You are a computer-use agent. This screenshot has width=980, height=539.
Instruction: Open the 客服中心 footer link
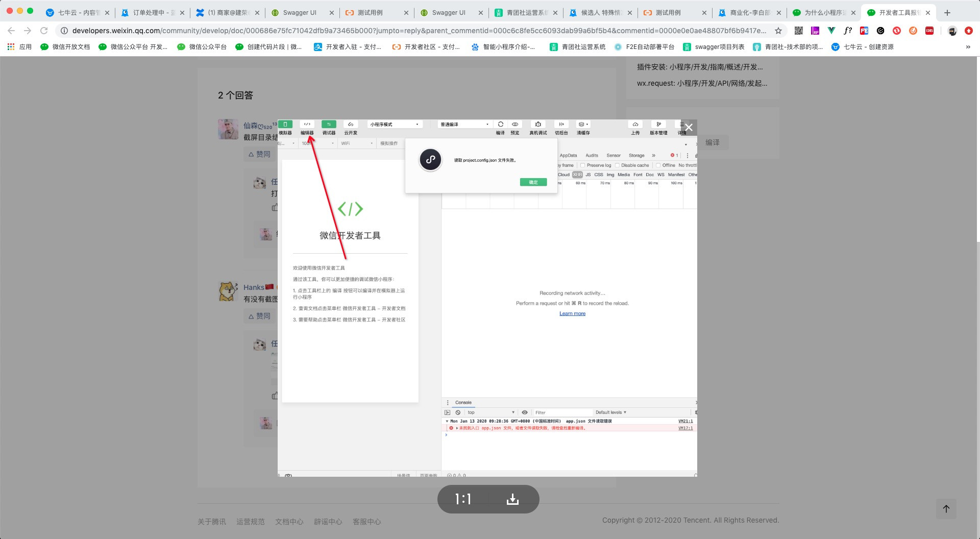(x=367, y=522)
